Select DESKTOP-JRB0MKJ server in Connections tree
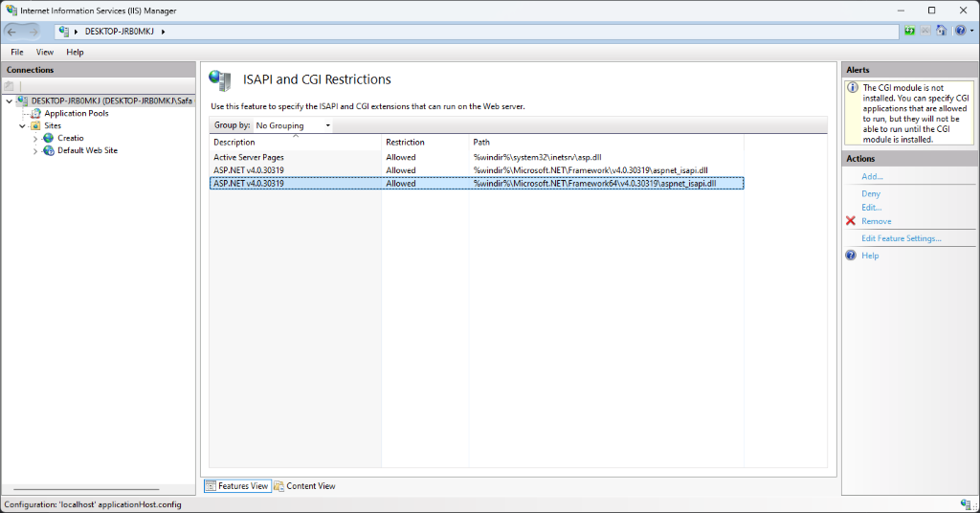 tap(112, 100)
